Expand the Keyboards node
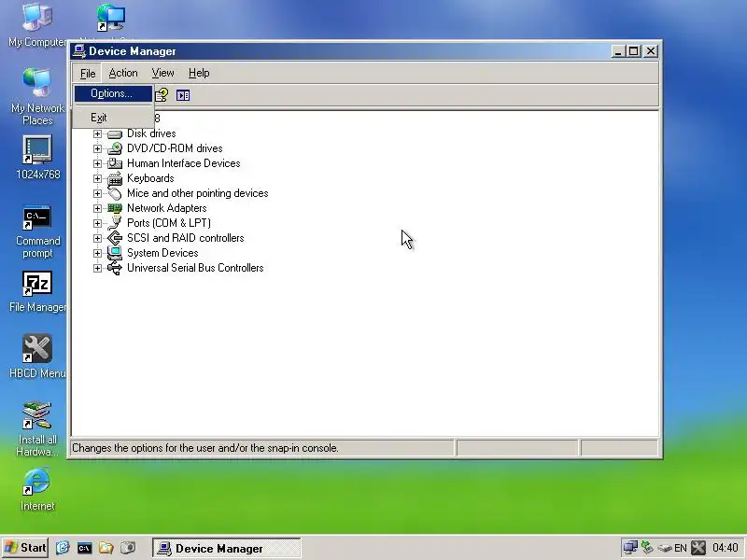The height and width of the screenshot is (560, 747). pos(97,178)
